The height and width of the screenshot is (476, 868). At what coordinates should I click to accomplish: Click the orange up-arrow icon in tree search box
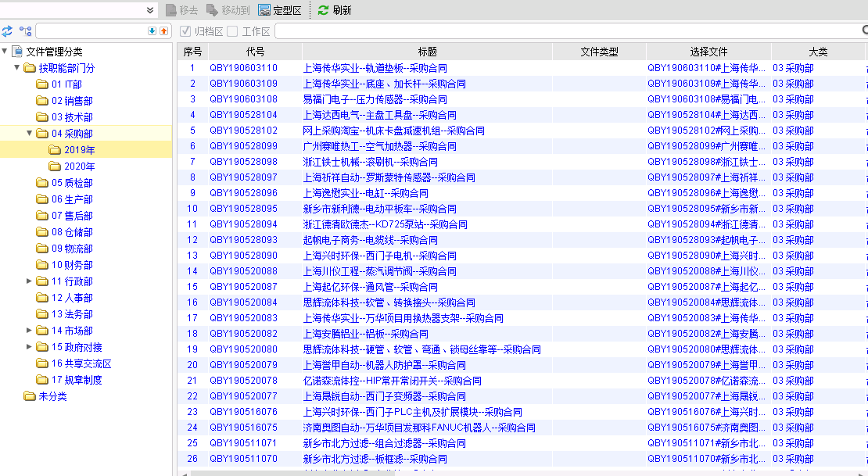pyautogui.click(x=163, y=31)
